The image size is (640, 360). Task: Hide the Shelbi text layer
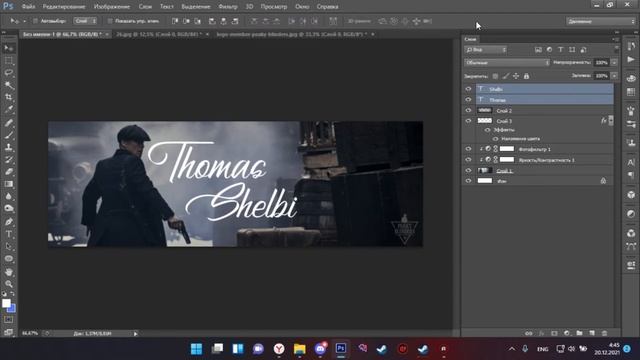(468, 89)
